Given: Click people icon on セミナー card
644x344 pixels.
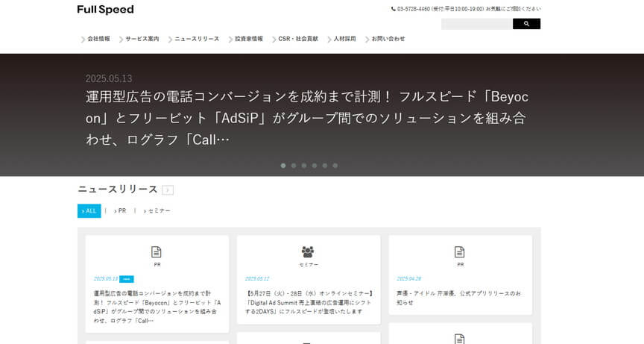Looking at the screenshot, I should point(308,251).
